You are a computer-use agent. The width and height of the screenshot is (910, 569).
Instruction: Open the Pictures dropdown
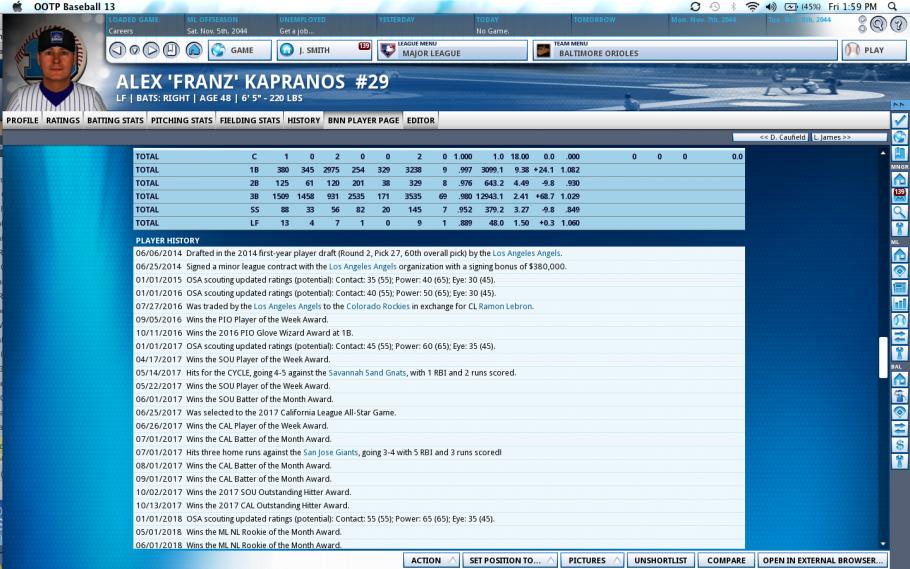[x=592, y=560]
